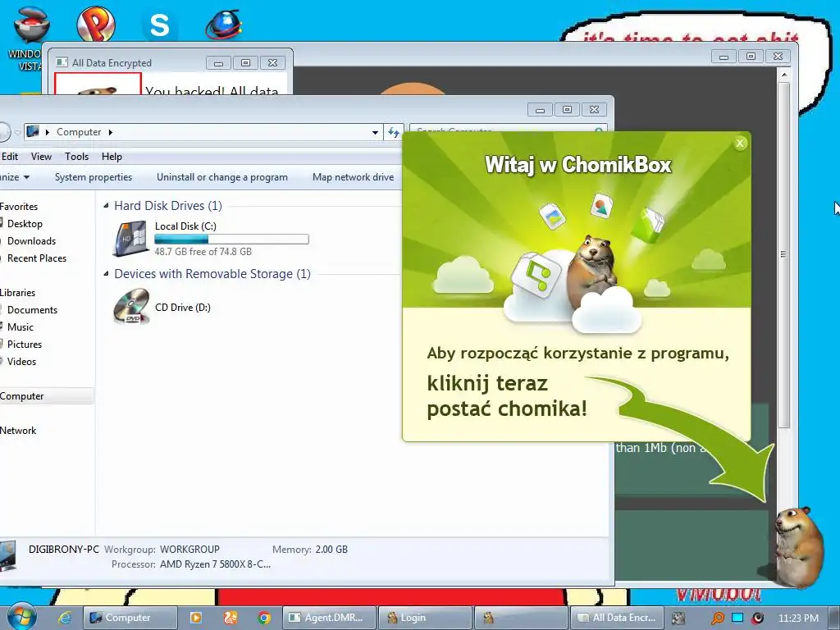
Task: Click vertical scrollbar of dark background window
Action: pyautogui.click(x=783, y=255)
